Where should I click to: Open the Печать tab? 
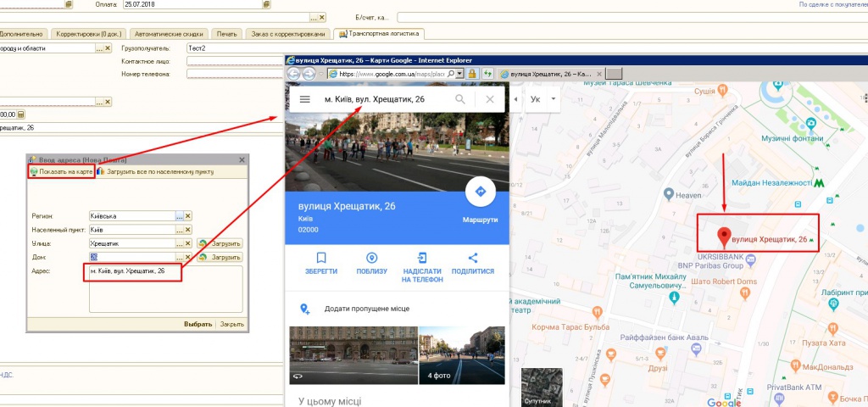(x=227, y=34)
